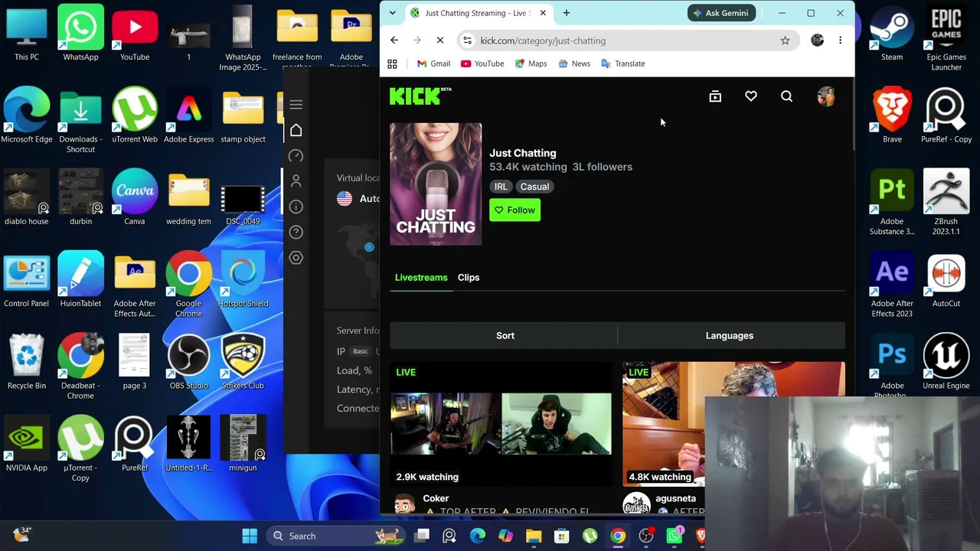This screenshot has width=980, height=551.
Task: Switch to the Livestreams tab
Action: click(x=421, y=278)
